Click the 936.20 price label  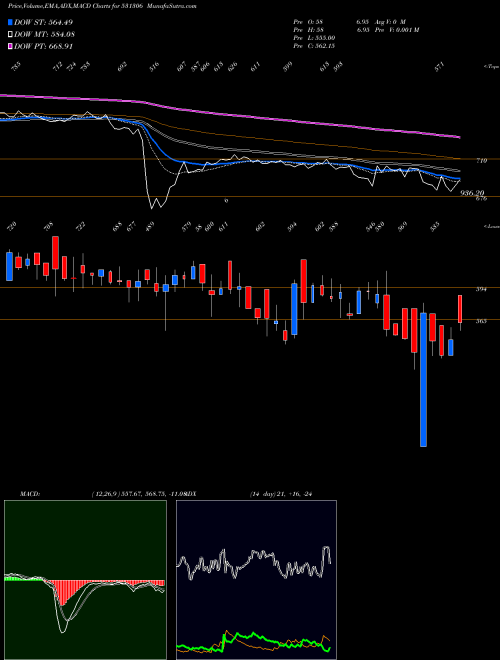click(473, 193)
